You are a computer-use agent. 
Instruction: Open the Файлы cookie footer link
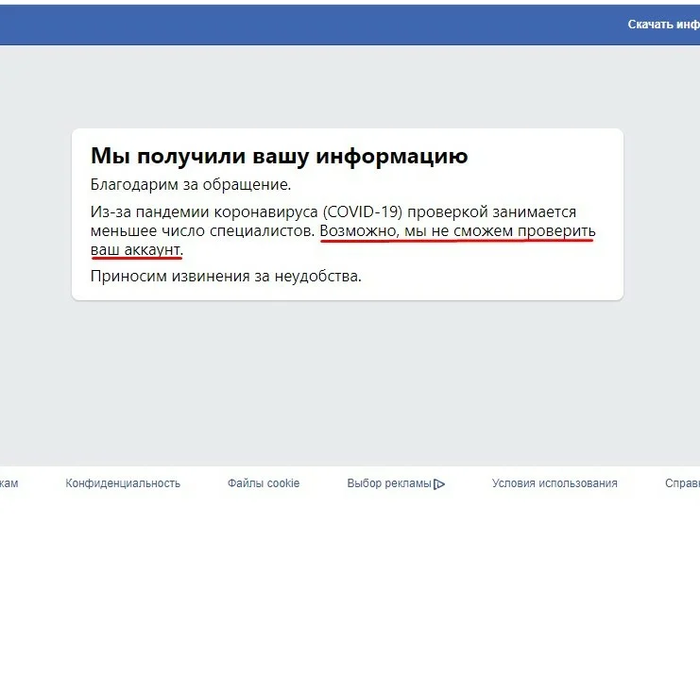tap(263, 483)
